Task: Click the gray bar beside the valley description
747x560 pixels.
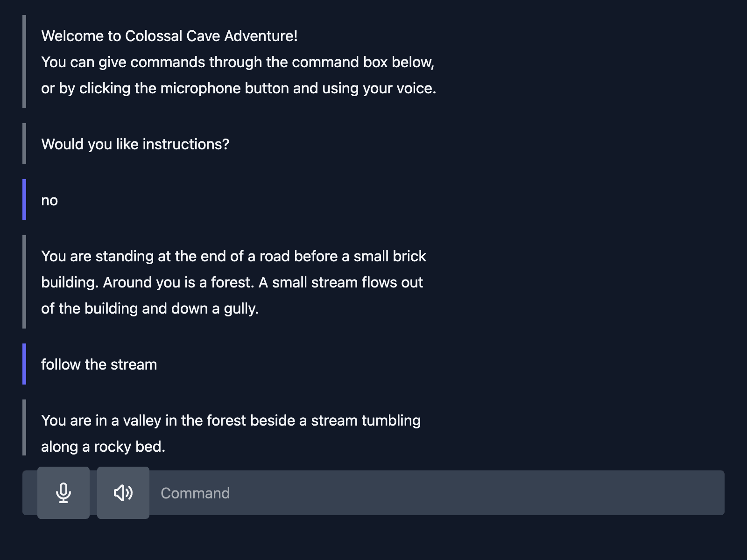Action: click(24, 427)
